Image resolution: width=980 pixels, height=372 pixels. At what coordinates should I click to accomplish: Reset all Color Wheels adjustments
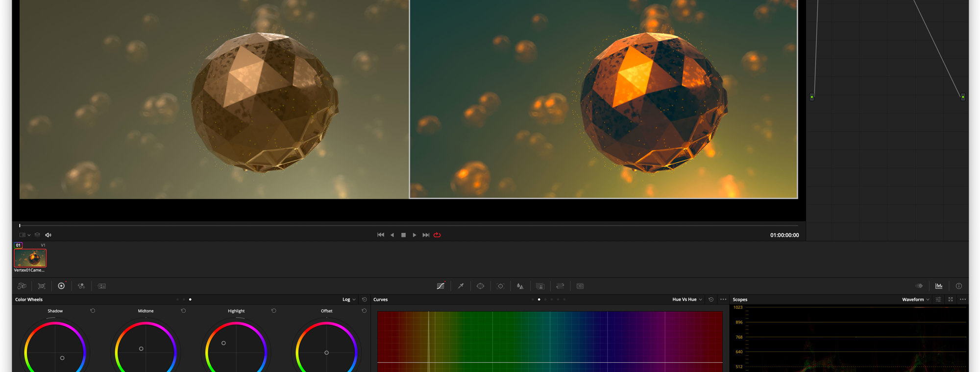[x=364, y=300]
